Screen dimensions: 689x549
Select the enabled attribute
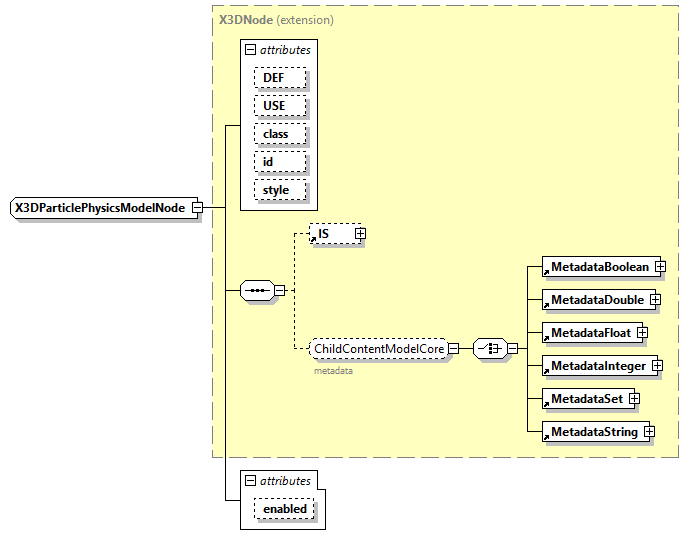[284, 509]
